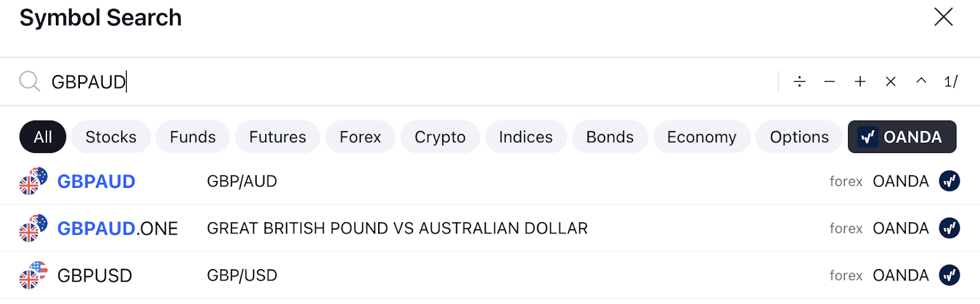Filter results by Forex

[360, 137]
